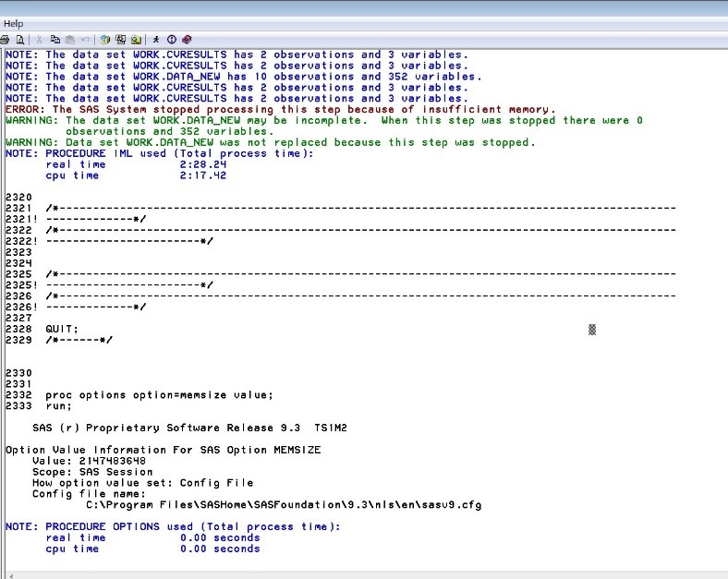The width and height of the screenshot is (728, 579).
Task: Click How option value set: Config File
Action: click(x=142, y=483)
